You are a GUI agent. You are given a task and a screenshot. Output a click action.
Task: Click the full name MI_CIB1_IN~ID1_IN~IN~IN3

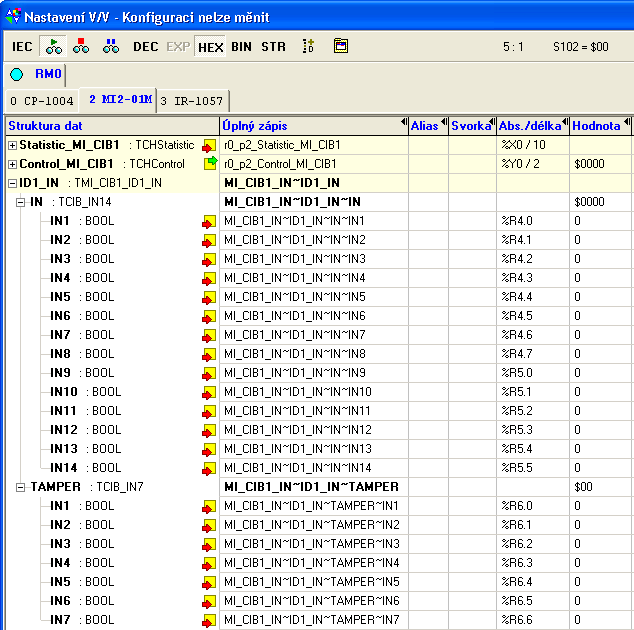click(x=295, y=259)
